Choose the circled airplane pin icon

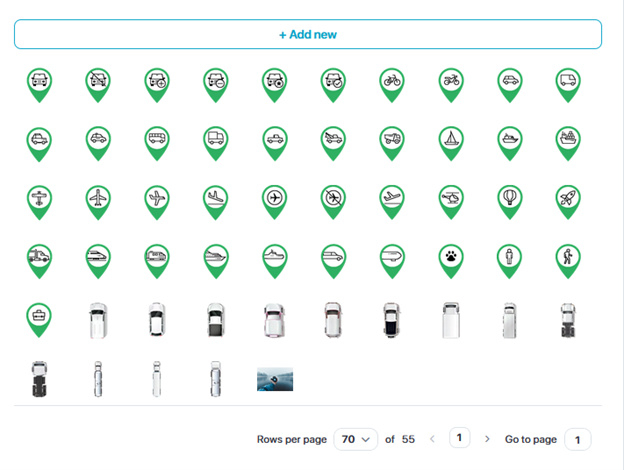[x=273, y=199]
